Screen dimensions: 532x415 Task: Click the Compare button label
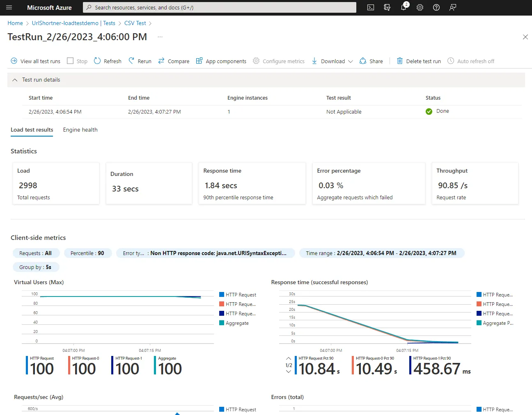[179, 61]
